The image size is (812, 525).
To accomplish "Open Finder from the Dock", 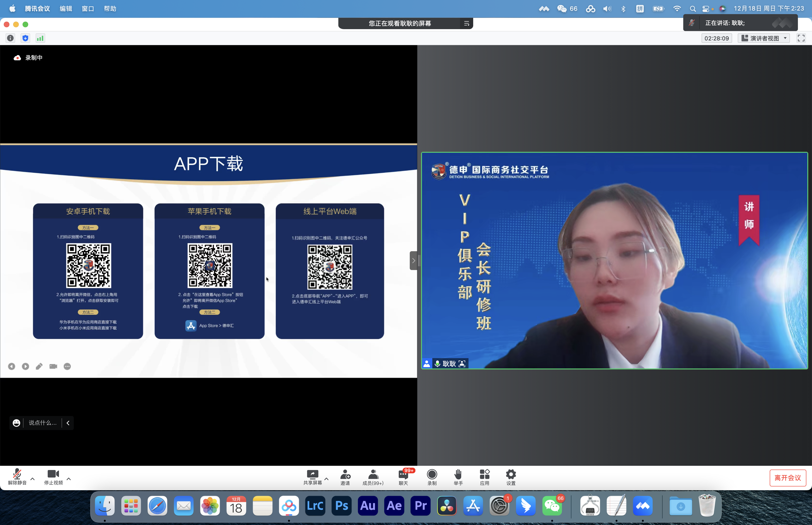I will tap(105, 505).
